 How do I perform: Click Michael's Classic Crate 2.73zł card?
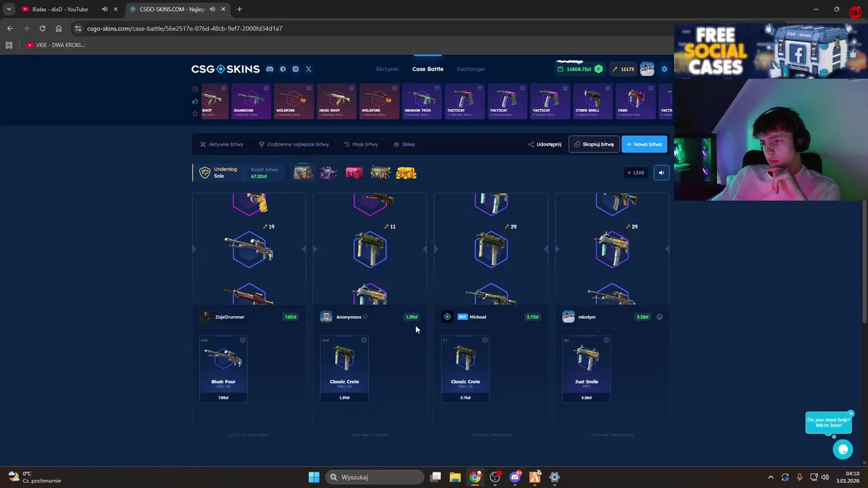[x=465, y=369]
